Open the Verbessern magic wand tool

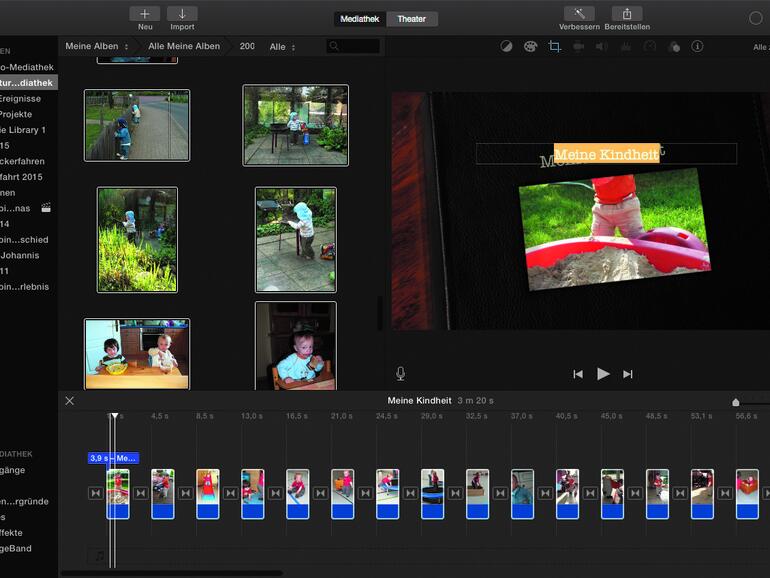pyautogui.click(x=579, y=14)
